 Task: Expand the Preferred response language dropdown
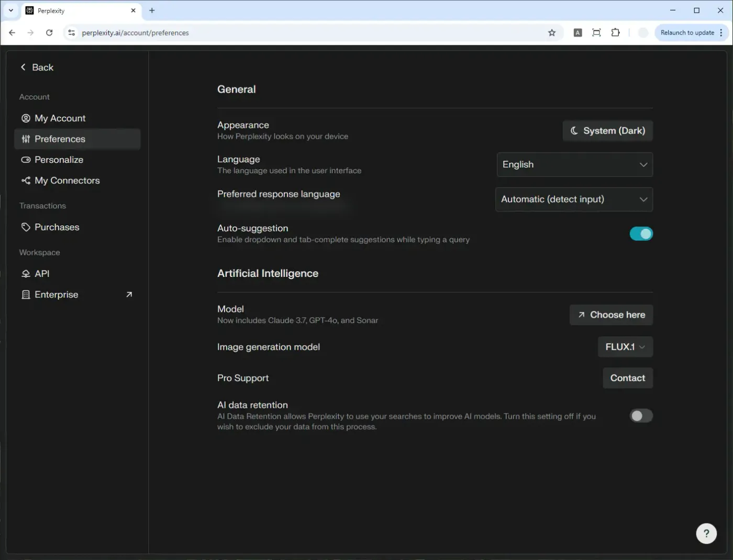point(574,199)
